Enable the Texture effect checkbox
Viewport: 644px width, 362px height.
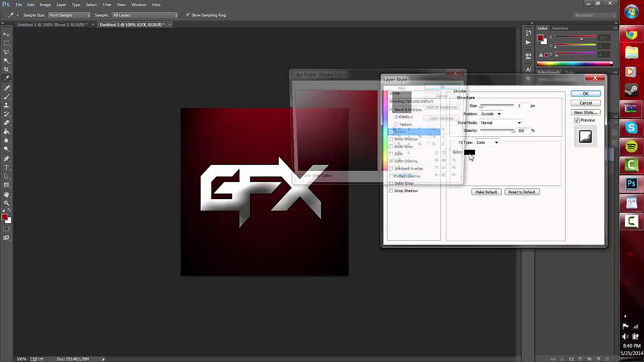click(396, 124)
